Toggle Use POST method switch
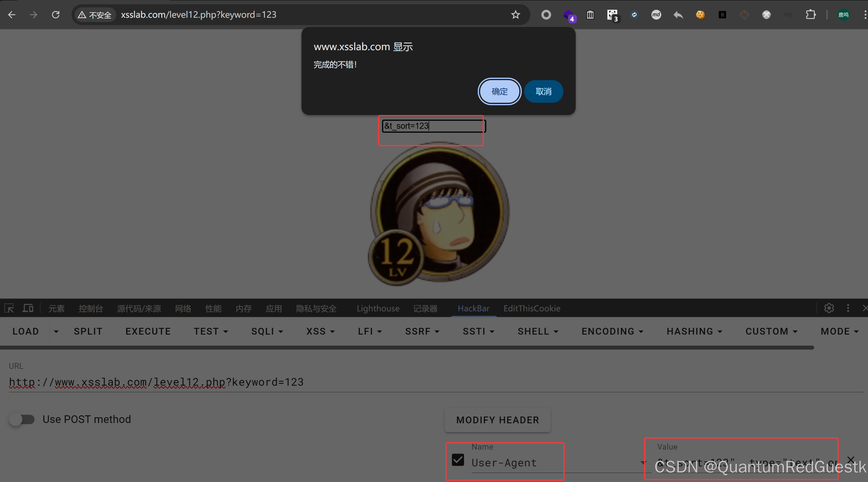The height and width of the screenshot is (482, 868). [22, 419]
